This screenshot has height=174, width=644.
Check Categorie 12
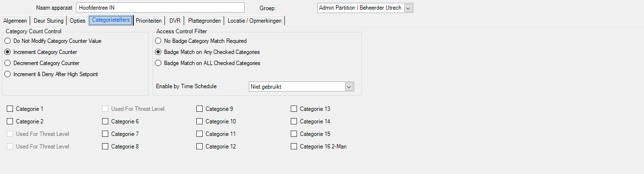click(x=200, y=147)
